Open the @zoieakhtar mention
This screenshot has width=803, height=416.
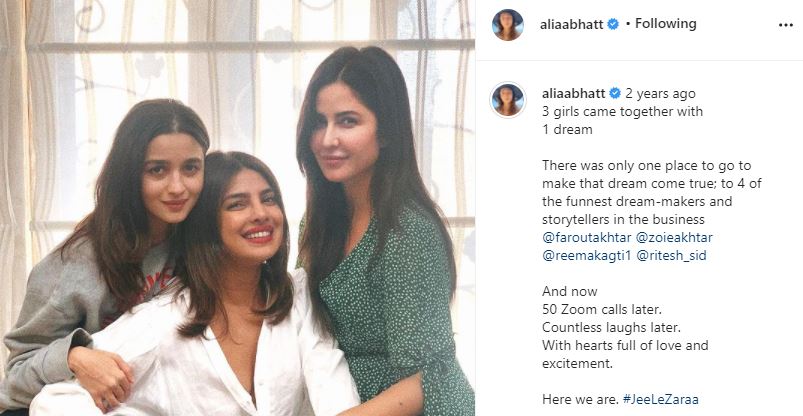(674, 237)
